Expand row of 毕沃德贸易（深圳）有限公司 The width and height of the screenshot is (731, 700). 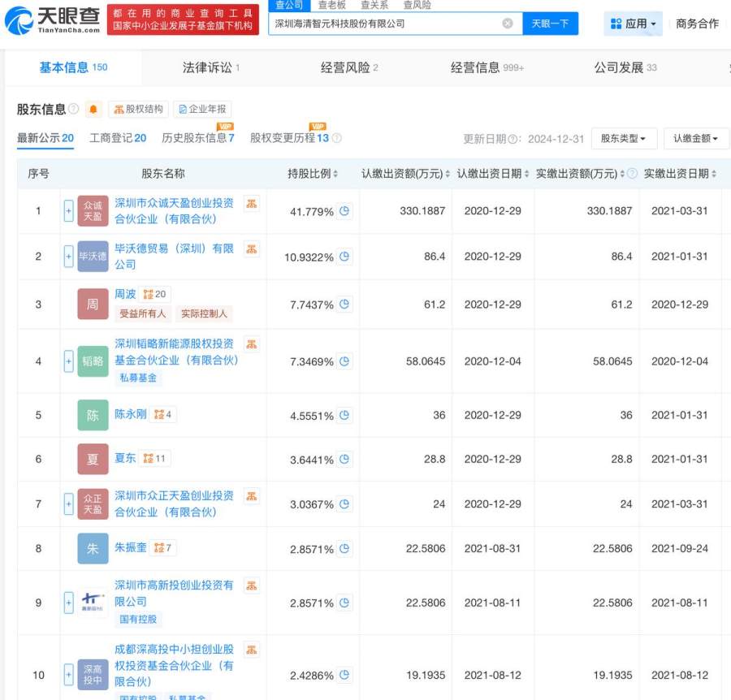[68, 257]
